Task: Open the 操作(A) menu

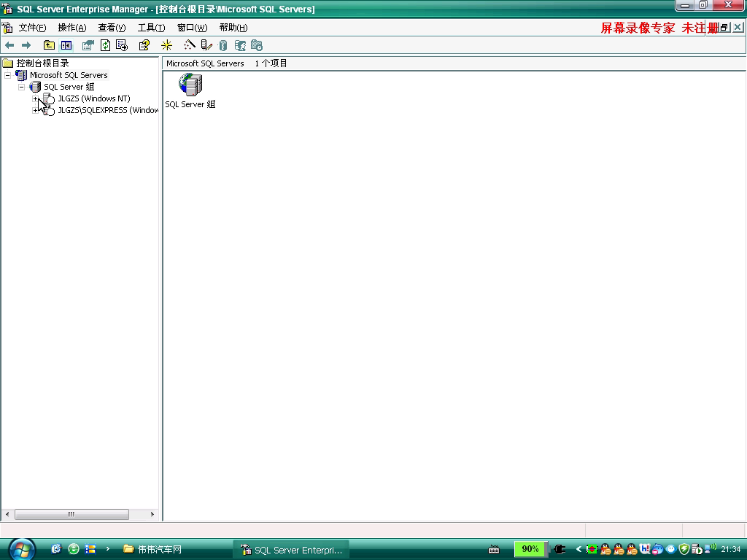Action: 72,28
